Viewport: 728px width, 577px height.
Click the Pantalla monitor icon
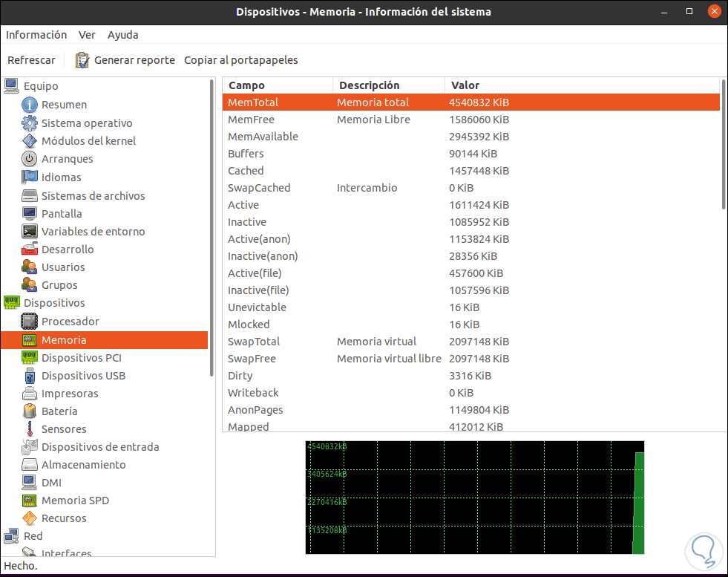pyautogui.click(x=30, y=214)
